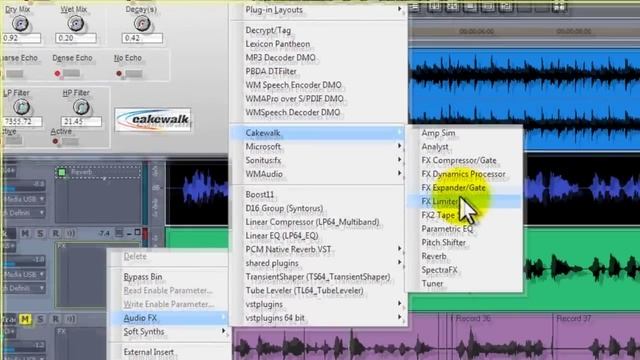Pick Reverb in the Cakewalk submenu

[x=464, y=256]
